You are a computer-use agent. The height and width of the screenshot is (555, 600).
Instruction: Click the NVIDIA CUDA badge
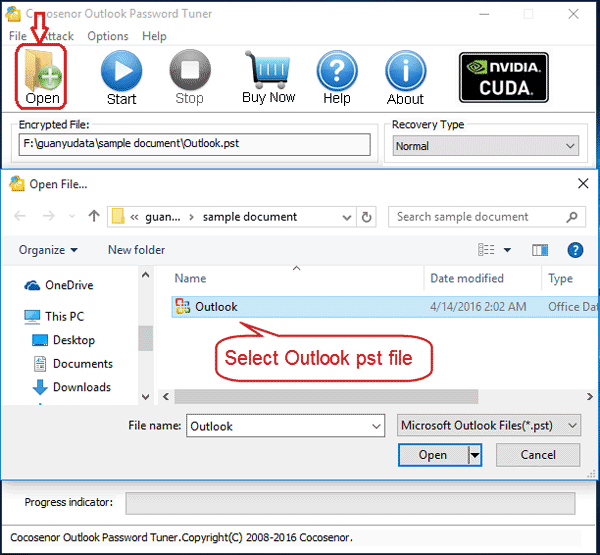pos(504,78)
